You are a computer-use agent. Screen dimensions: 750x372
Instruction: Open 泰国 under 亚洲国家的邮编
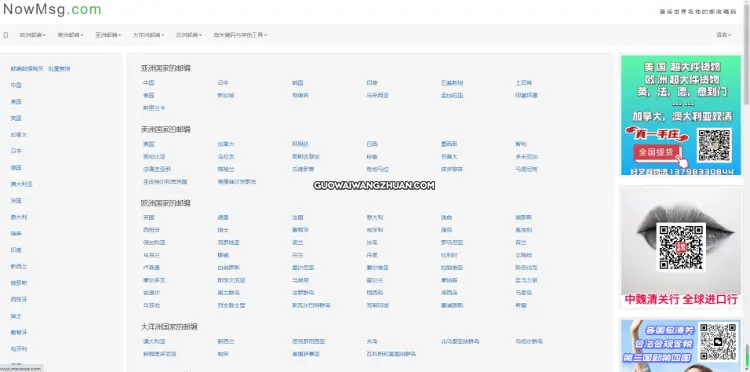click(148, 95)
